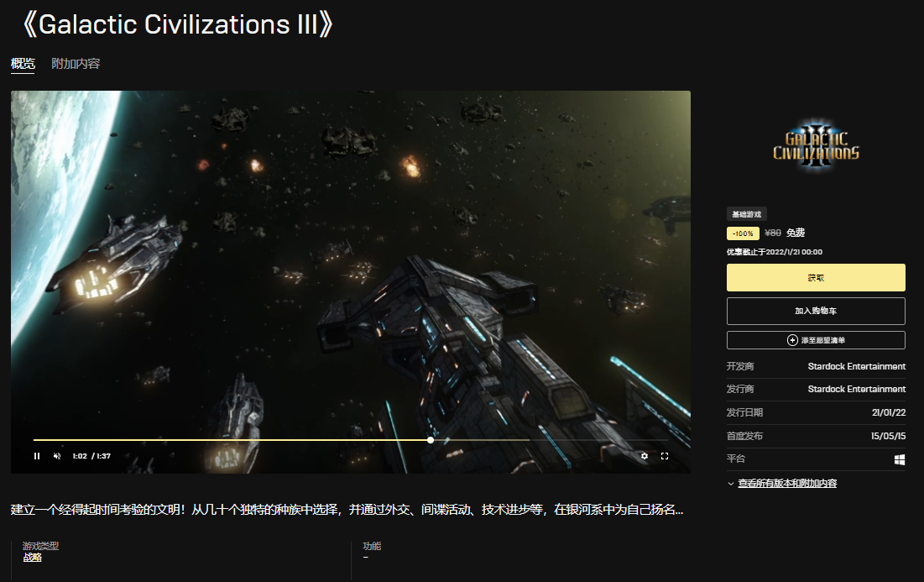Click 加入购物车 button
Image resolution: width=924 pixels, height=582 pixels.
click(816, 311)
